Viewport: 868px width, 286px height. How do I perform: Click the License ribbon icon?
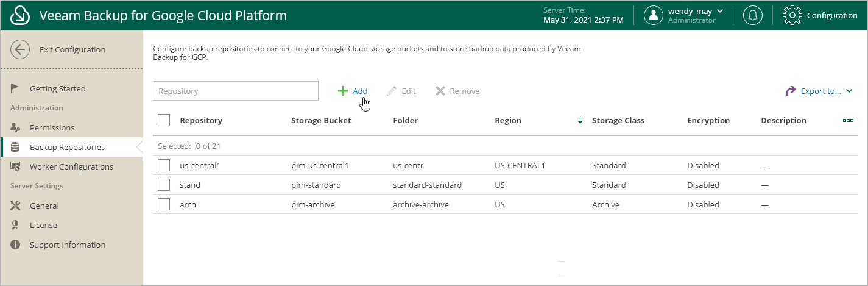[16, 225]
